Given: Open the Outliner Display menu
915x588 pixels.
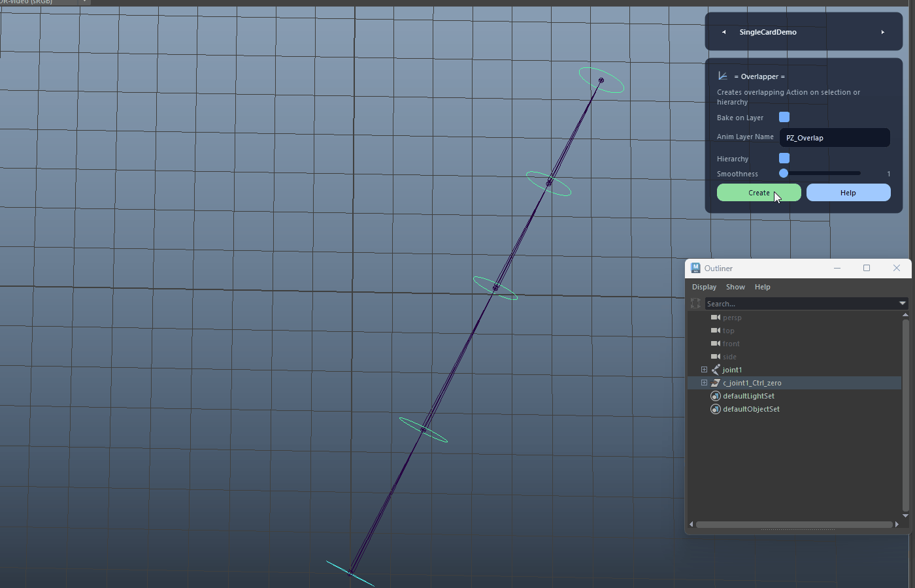Looking at the screenshot, I should tap(704, 287).
